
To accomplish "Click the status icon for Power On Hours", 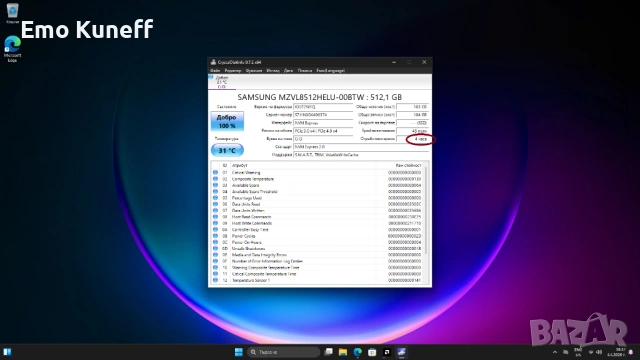I will 216,242.
